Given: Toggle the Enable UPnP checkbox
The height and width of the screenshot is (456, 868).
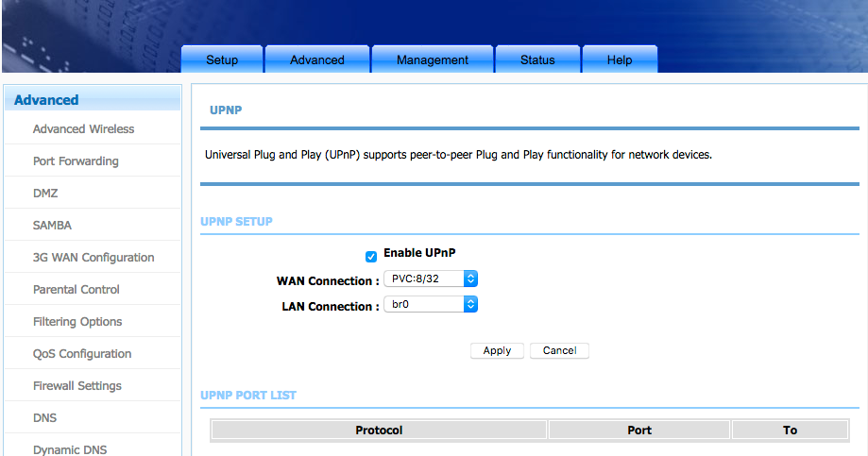Looking at the screenshot, I should [x=371, y=256].
